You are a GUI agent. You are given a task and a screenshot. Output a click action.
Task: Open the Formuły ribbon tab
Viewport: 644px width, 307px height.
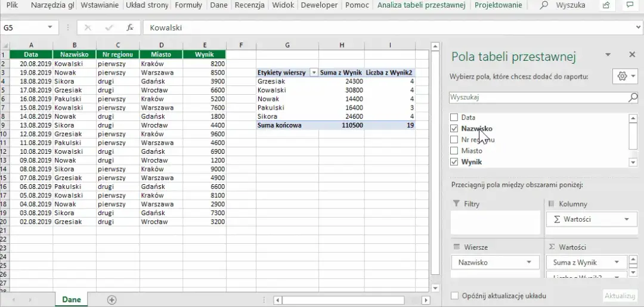[188, 5]
